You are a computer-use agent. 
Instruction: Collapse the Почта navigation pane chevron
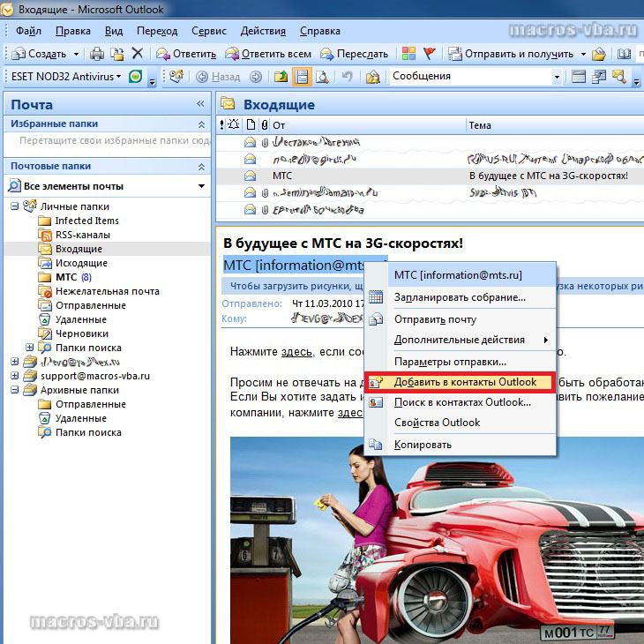[200, 103]
